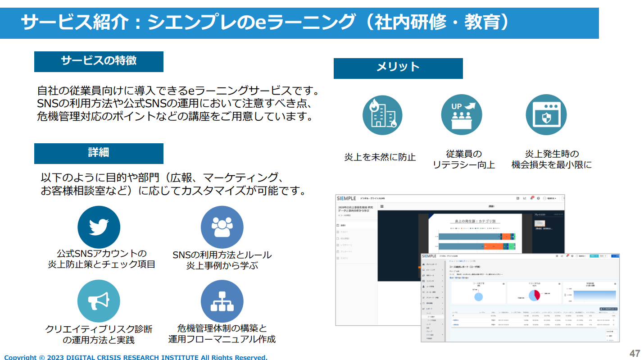The width and height of the screenshot is (644, 360).
Task: Click the burning building icon
Action: [x=383, y=115]
